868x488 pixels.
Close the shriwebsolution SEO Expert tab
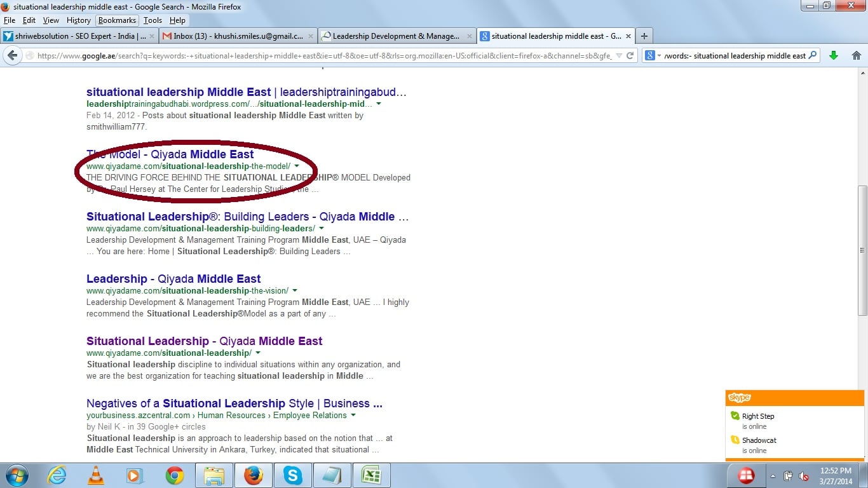(x=151, y=36)
